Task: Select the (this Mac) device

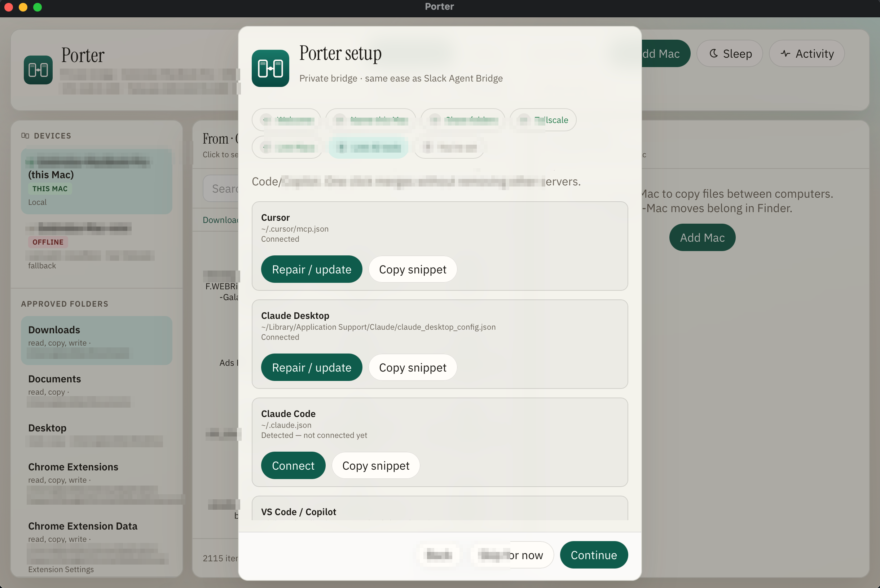Action: [x=96, y=181]
